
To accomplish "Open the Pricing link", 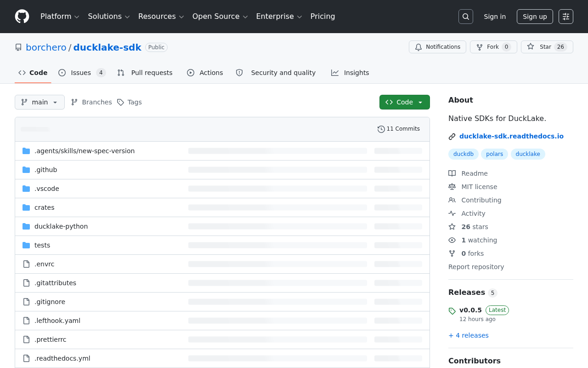I will [x=323, y=17].
